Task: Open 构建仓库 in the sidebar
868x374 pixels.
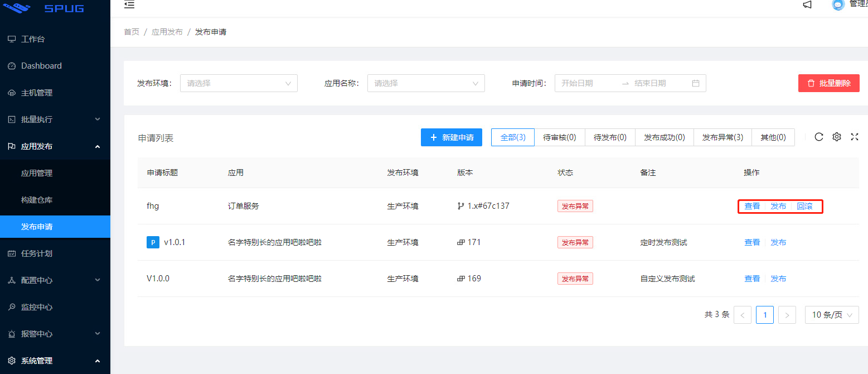Action: [55, 200]
